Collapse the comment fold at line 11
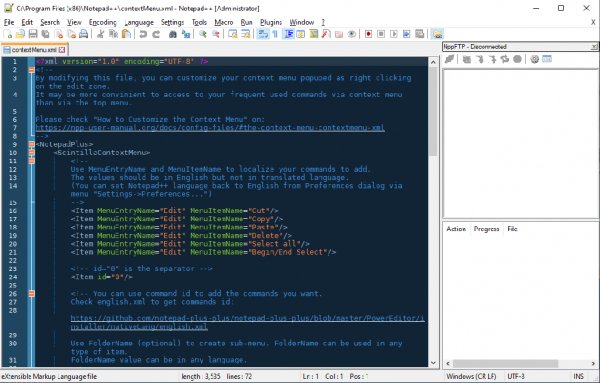 pyautogui.click(x=31, y=161)
